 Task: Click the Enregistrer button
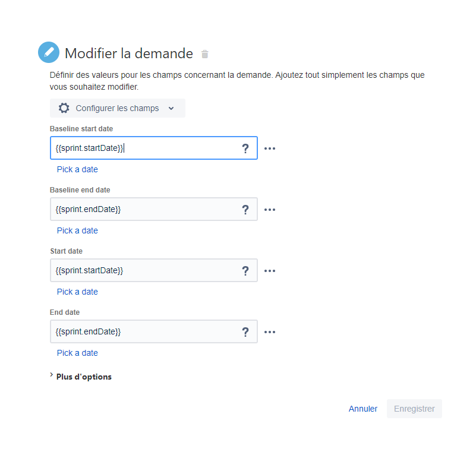(414, 409)
